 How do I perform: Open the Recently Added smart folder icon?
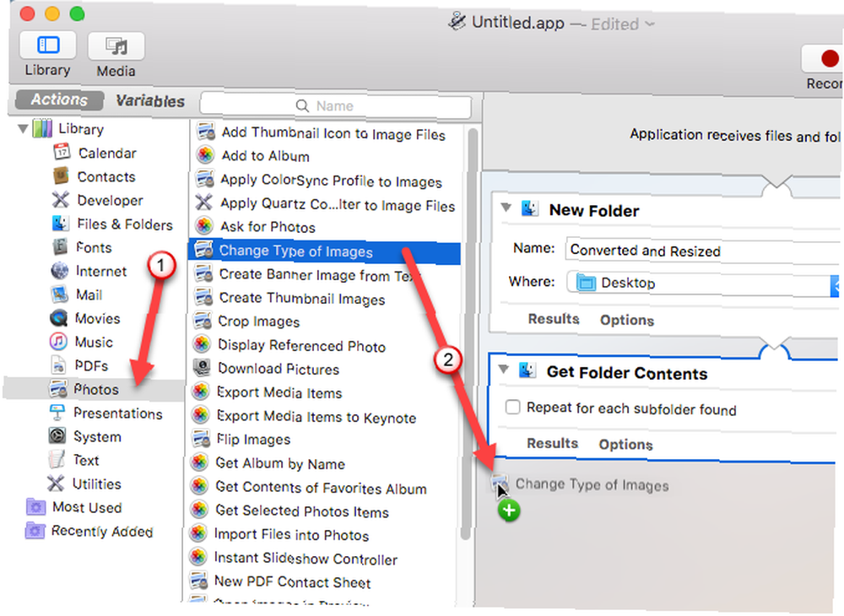(35, 531)
